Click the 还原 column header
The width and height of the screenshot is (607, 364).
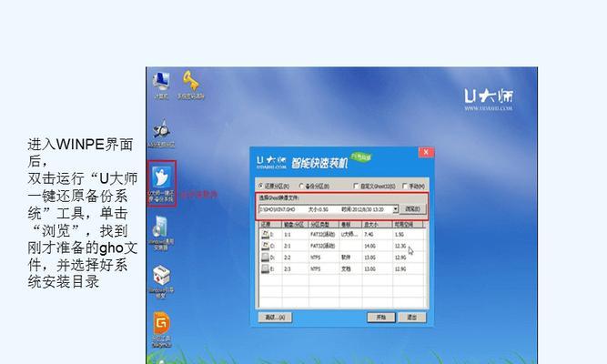pyautogui.click(x=269, y=225)
